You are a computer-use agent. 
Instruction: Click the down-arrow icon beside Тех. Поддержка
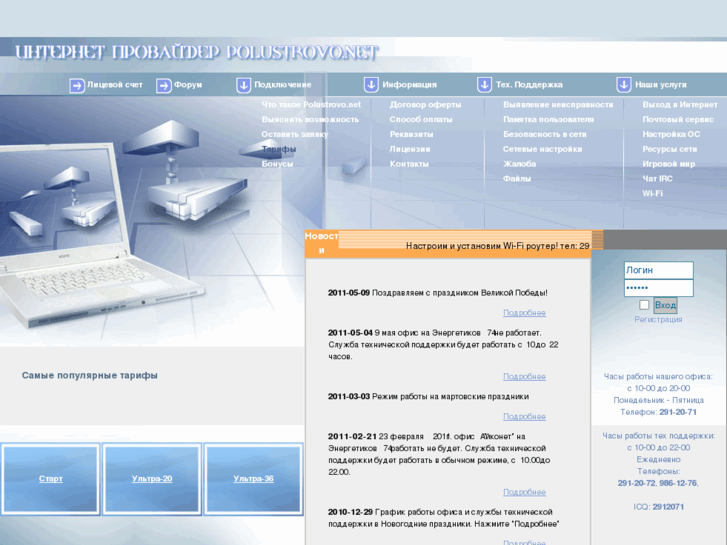pos(485,85)
